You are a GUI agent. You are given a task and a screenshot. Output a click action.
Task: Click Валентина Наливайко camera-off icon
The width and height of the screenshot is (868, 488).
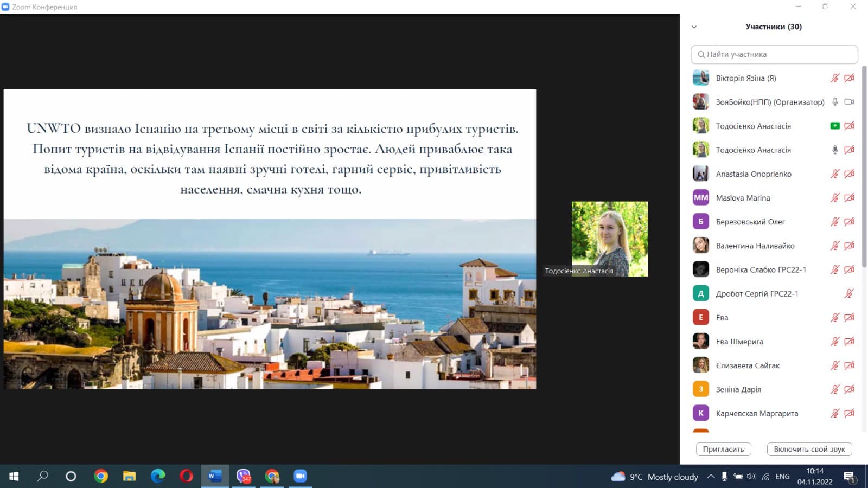point(850,246)
